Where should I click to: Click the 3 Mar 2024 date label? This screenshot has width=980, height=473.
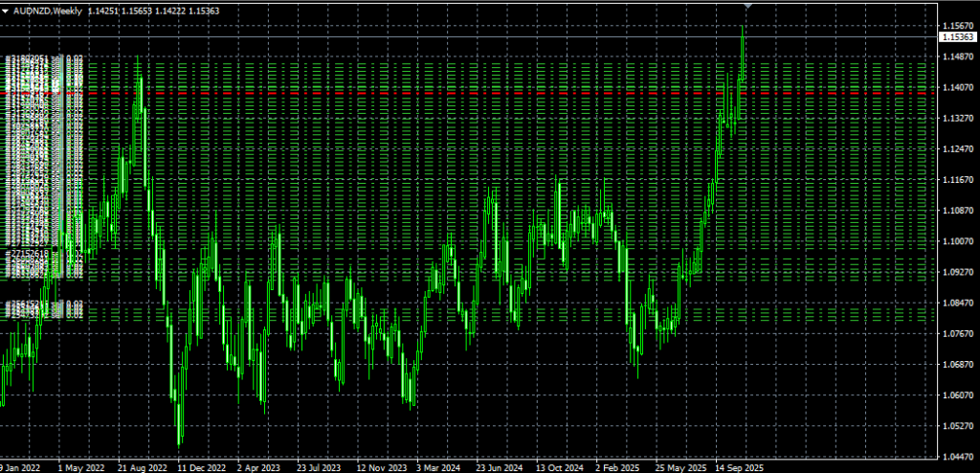coord(439,468)
